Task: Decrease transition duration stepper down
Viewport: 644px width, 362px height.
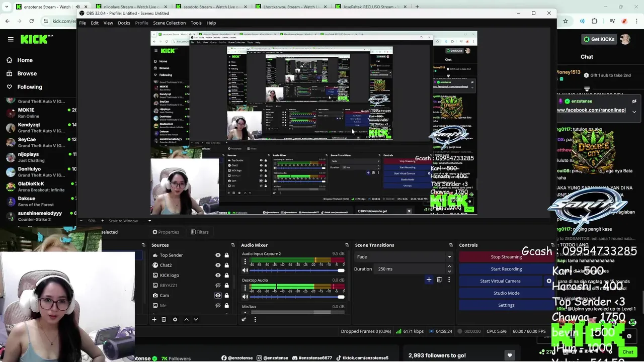Action: [449, 271]
